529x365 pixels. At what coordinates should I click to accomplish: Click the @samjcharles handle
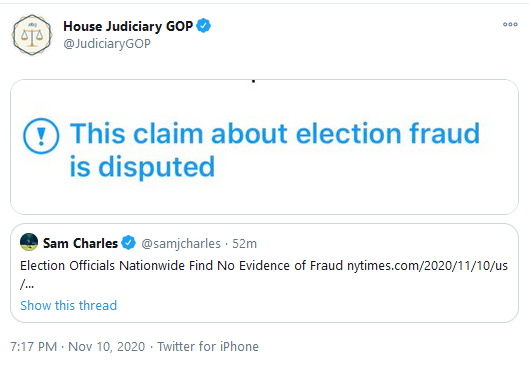coord(181,244)
